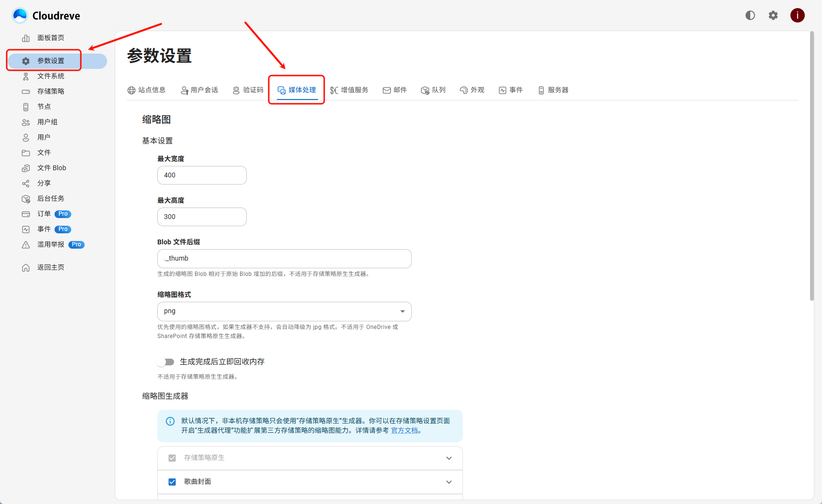Click the Cloudreve logo

[46, 16]
